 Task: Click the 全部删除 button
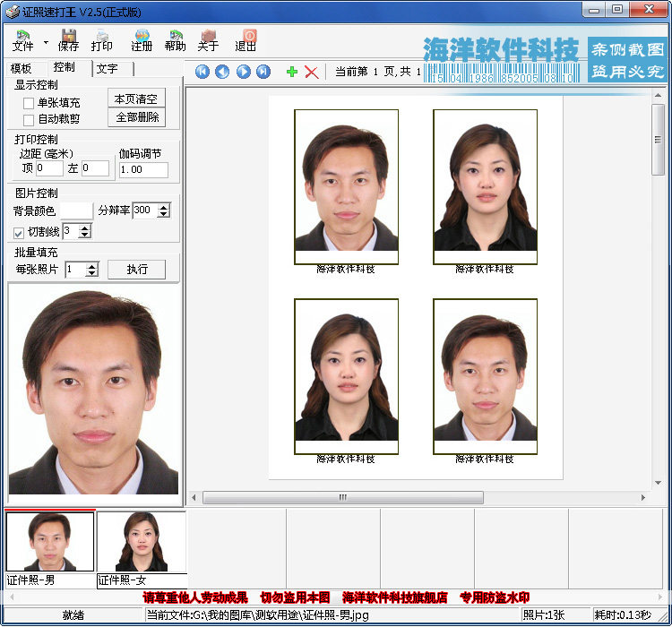click(x=137, y=117)
